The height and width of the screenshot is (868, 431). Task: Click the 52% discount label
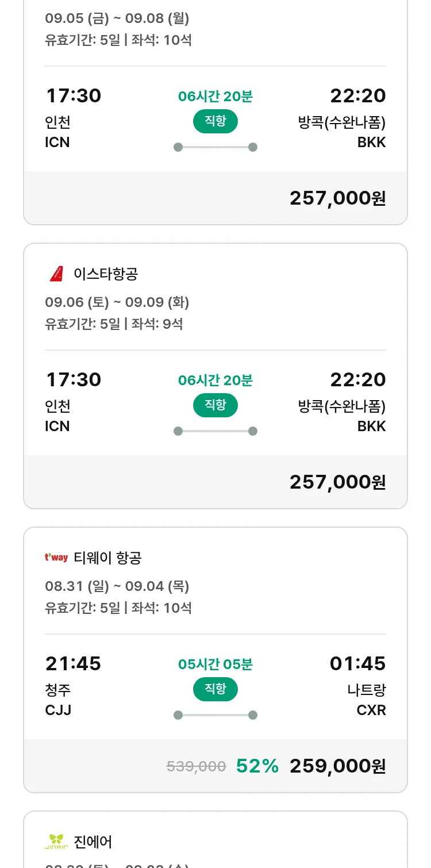click(257, 766)
